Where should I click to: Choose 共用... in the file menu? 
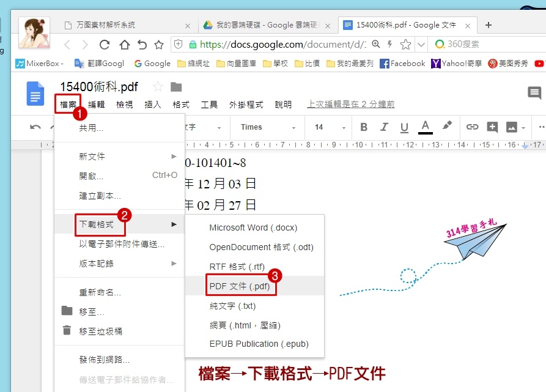coord(119,128)
